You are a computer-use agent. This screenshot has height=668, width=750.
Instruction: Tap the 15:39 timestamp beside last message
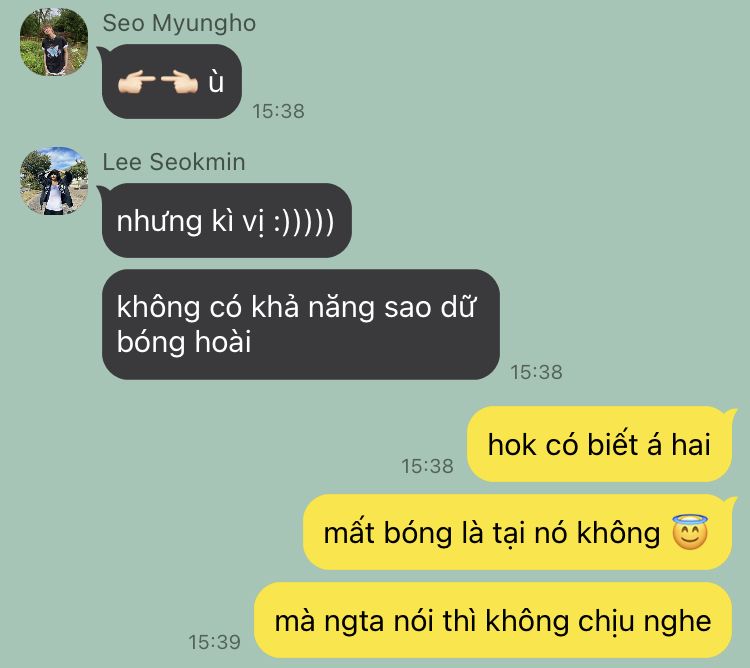pyautogui.click(x=214, y=642)
